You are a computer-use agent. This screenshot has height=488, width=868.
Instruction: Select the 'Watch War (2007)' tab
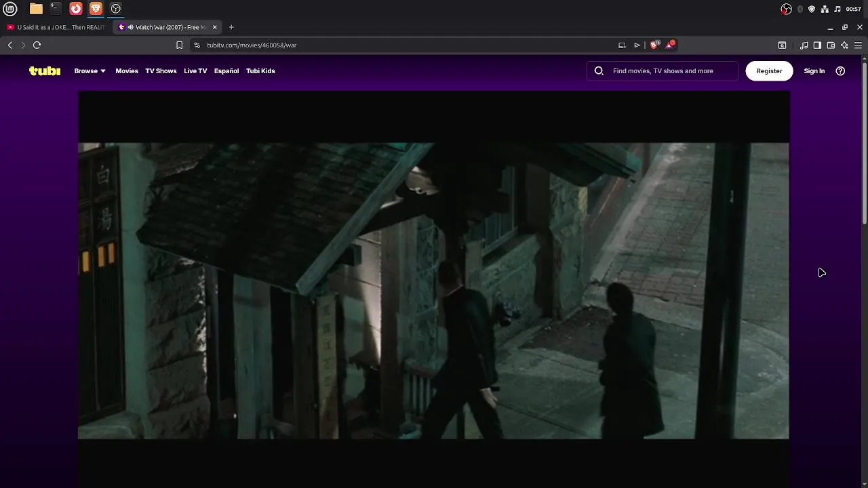pyautogui.click(x=168, y=27)
